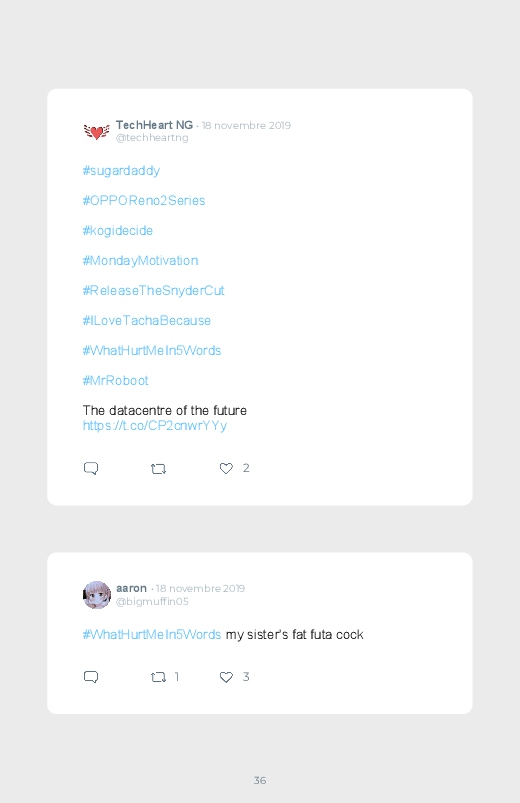Click the retweet icon on TechHeart NG tweet
Screen dimensions: 520x803
point(158,469)
